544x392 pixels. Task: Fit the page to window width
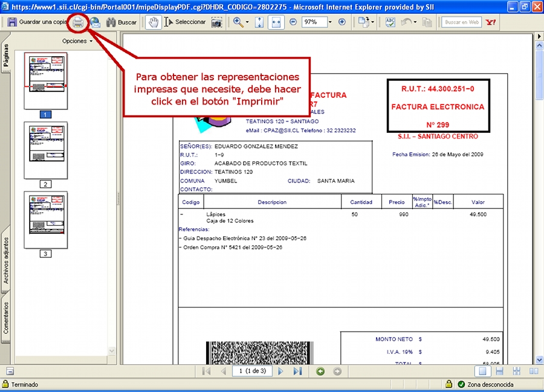tap(276, 22)
